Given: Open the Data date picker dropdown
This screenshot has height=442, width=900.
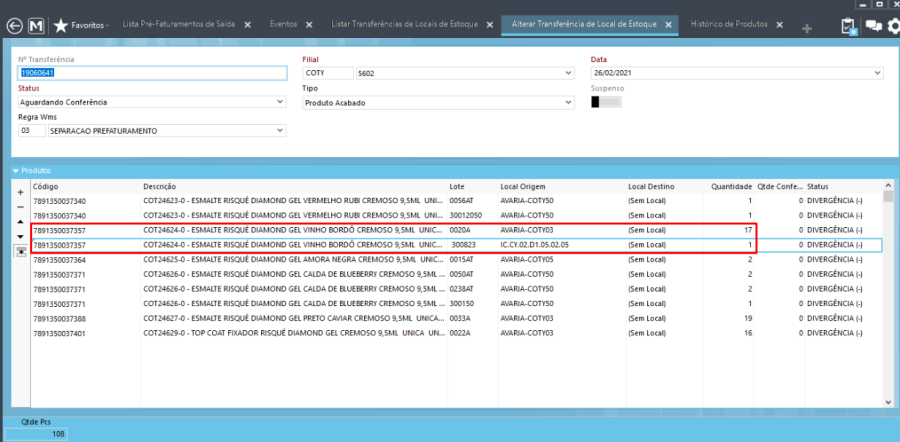Looking at the screenshot, I should pos(877,73).
